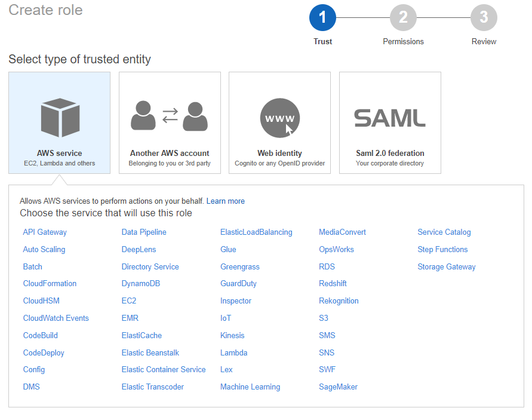Choose Another AWS account people icon
The height and width of the screenshot is (420, 532).
point(170,117)
